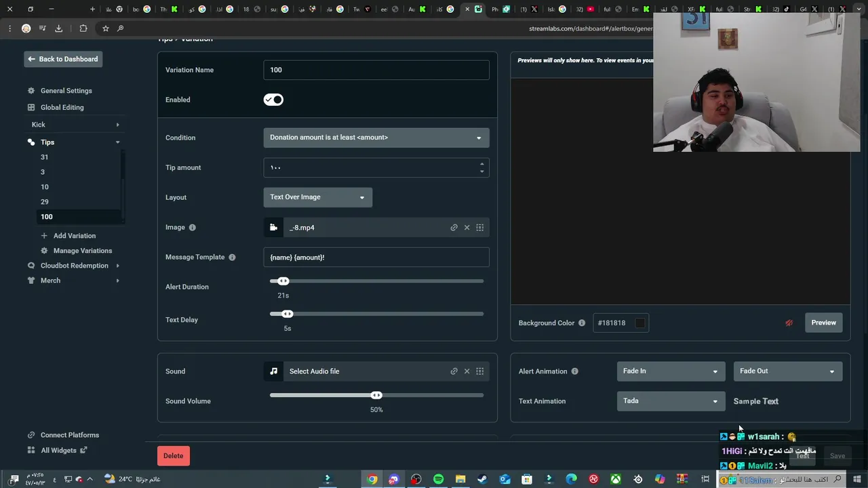Click the music note icon in Sound field
Viewport: 868px width, 488px height.
pyautogui.click(x=273, y=371)
